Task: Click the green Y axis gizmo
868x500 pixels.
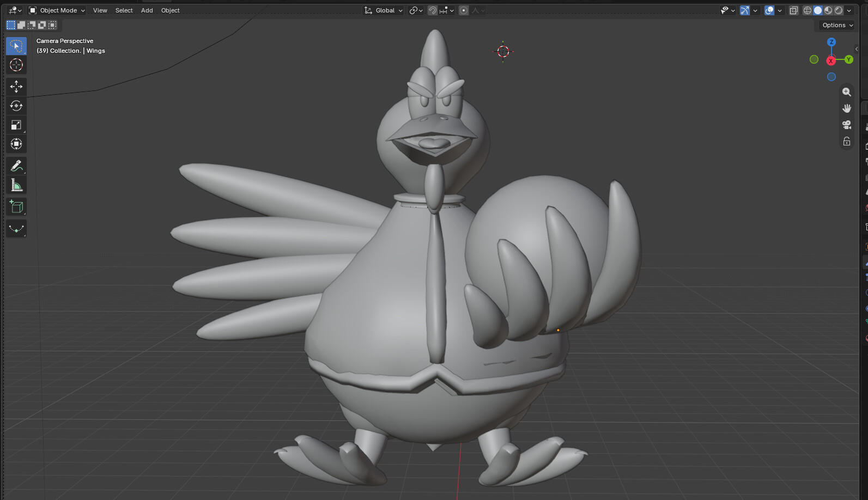Action: (x=848, y=59)
